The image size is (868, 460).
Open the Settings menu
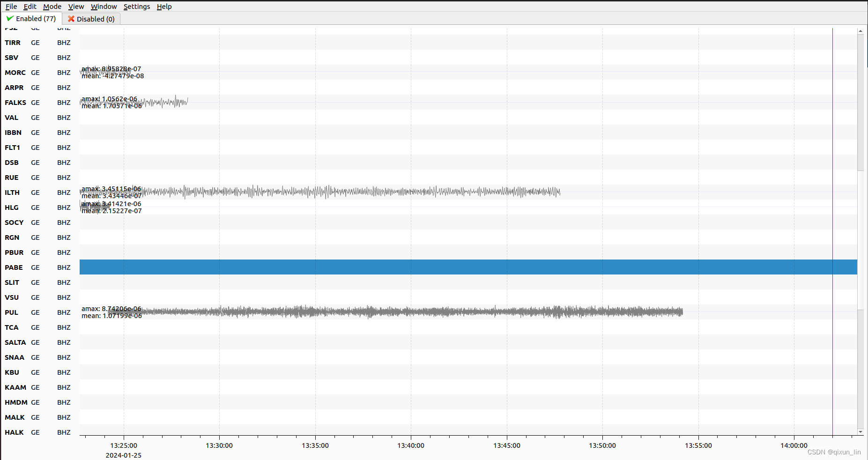click(136, 6)
